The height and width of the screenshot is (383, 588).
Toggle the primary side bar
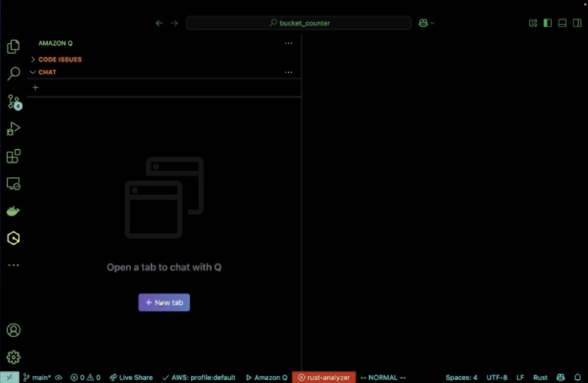coord(547,23)
